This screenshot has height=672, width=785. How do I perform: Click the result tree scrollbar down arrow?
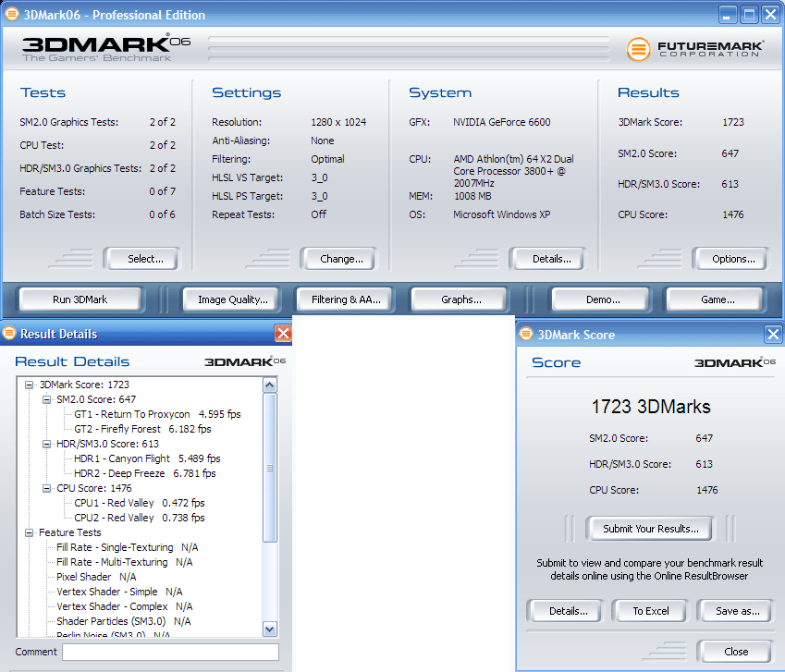[x=270, y=629]
